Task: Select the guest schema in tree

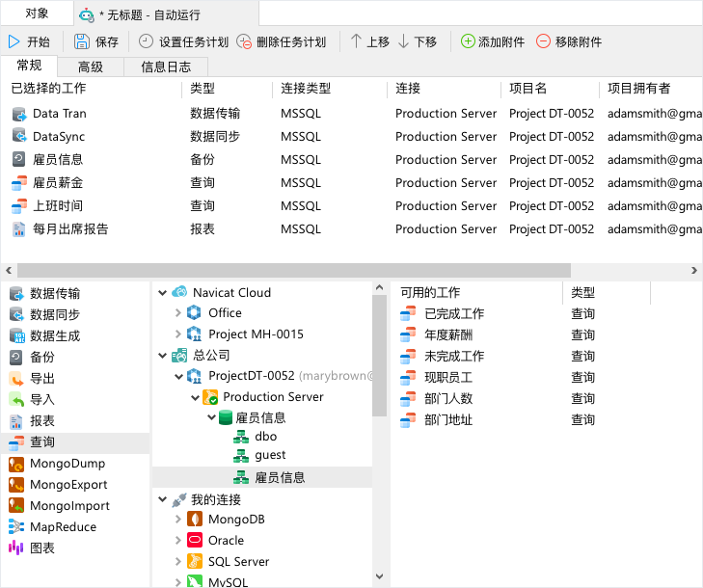Action: pyautogui.click(x=270, y=455)
